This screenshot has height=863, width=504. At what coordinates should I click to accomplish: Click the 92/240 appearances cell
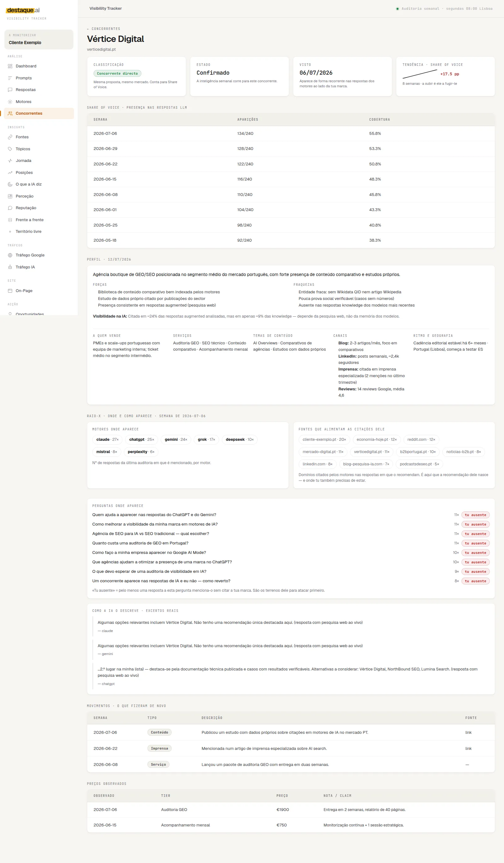click(244, 240)
